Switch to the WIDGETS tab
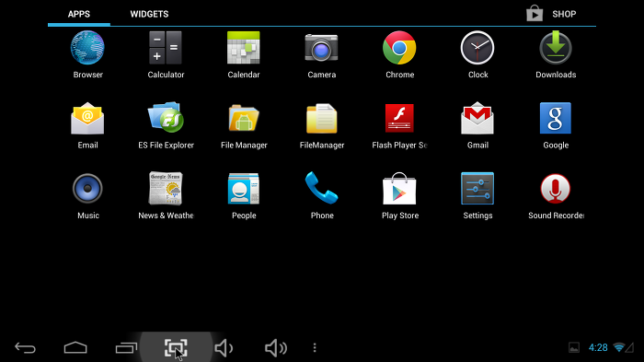The width and height of the screenshot is (644, 362). coord(149,14)
